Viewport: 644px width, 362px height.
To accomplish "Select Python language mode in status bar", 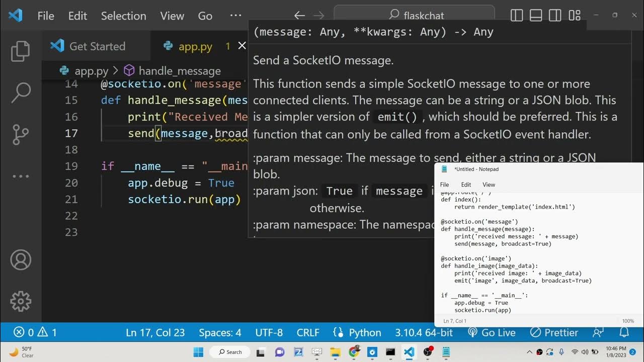I will 357,332.
